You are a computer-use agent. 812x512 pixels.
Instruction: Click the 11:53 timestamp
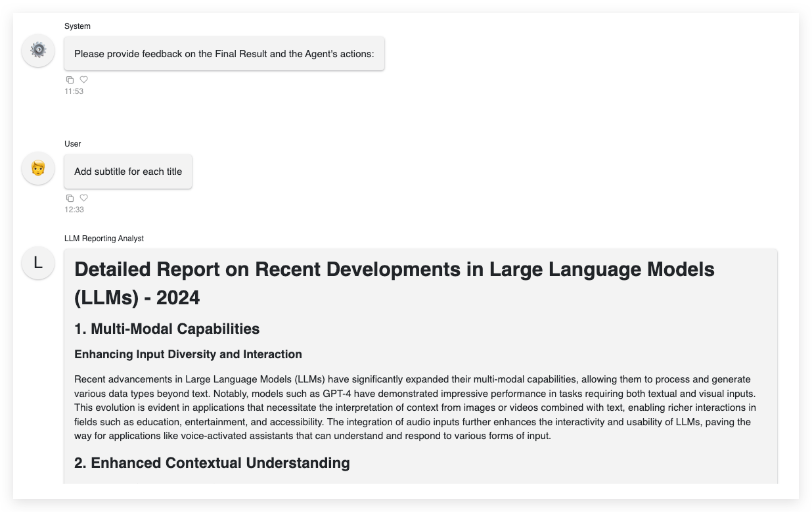pos(73,91)
